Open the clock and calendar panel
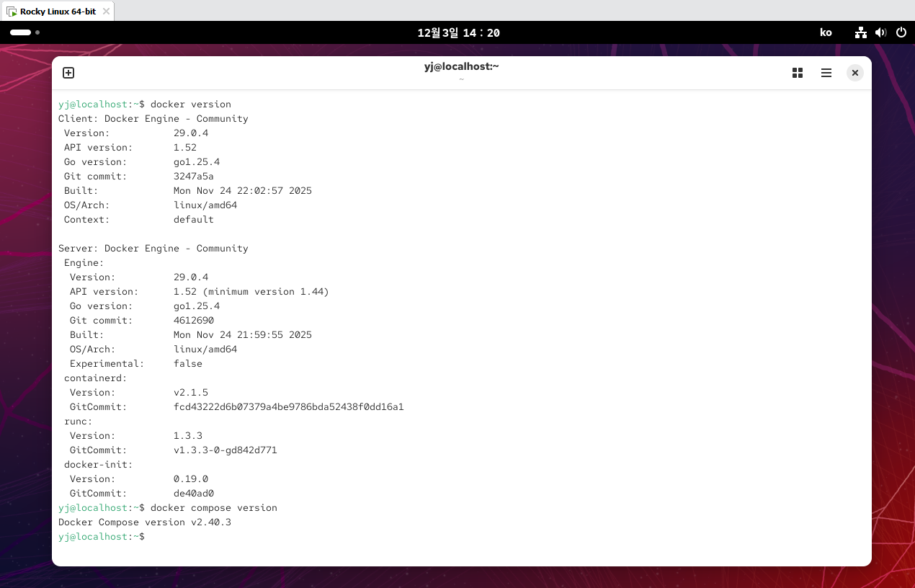The image size is (915, 588). pos(458,32)
